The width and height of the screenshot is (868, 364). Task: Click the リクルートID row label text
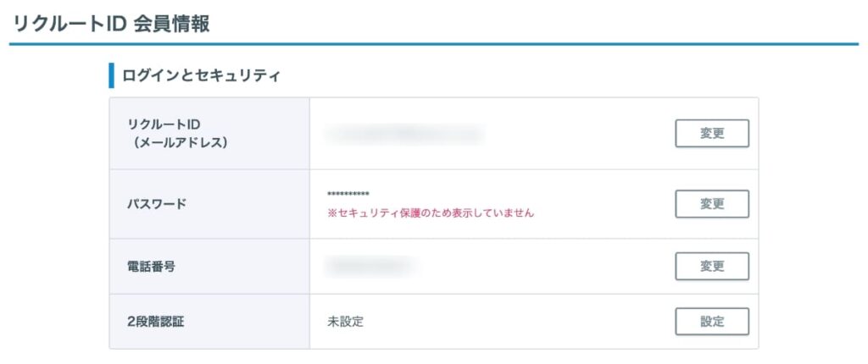163,125
